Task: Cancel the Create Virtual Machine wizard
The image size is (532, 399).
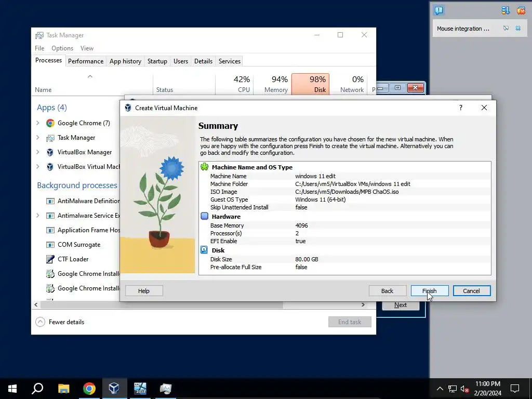Action: point(471,291)
